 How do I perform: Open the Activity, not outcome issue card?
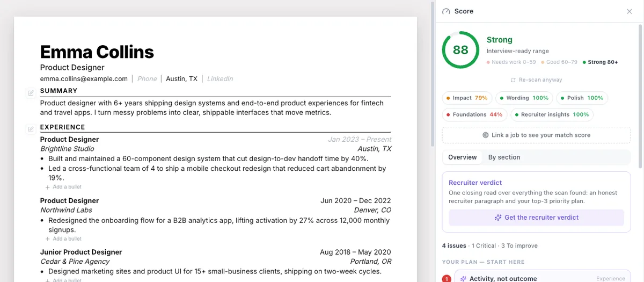click(x=543, y=276)
